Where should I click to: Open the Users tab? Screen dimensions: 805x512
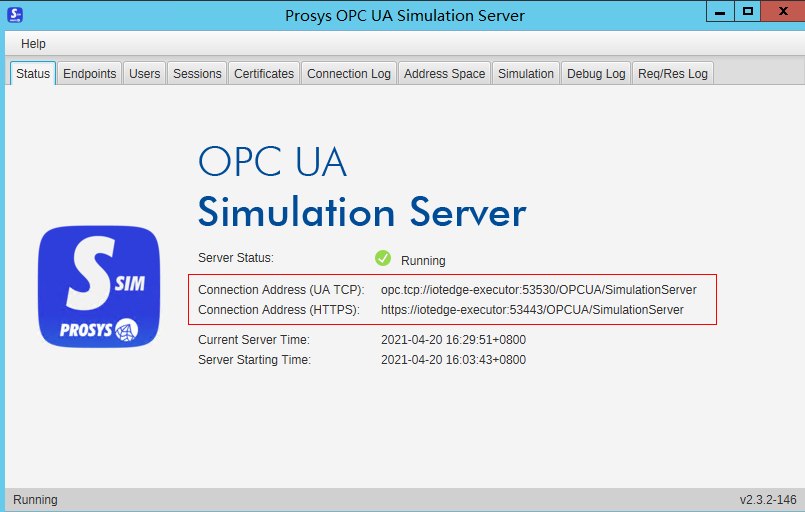tap(145, 73)
